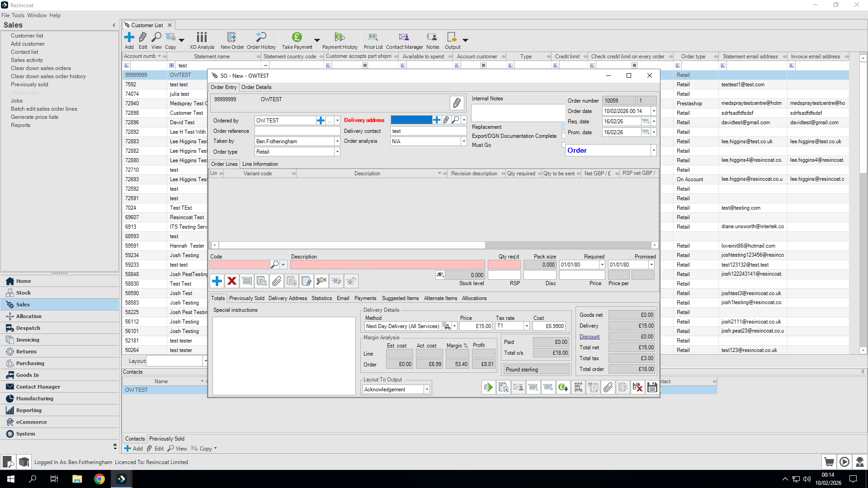Click the Order reference input field
This screenshot has width=868, height=488.
(297, 131)
